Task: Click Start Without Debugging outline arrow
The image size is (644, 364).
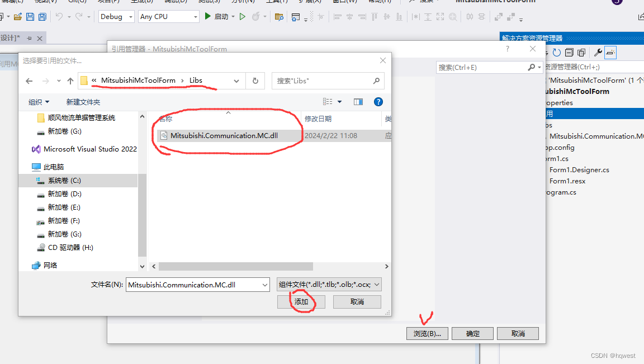Action: click(242, 16)
